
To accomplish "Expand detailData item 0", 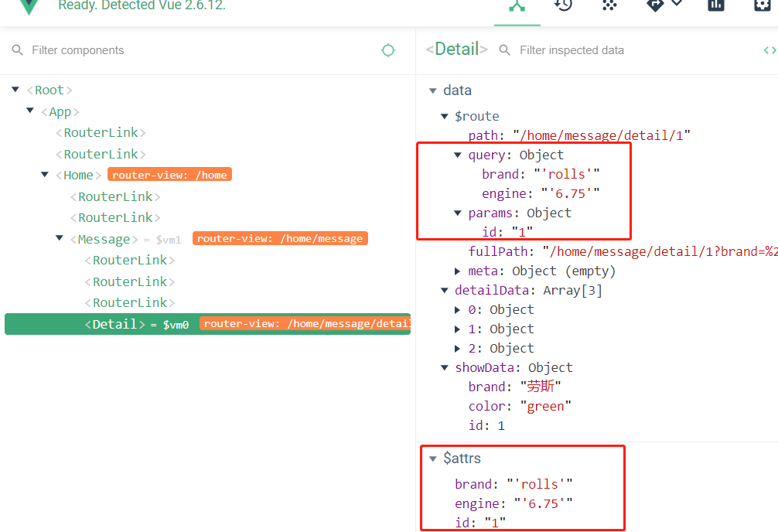I will click(x=458, y=309).
